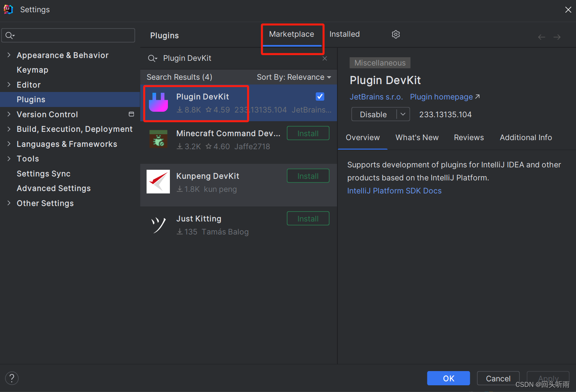576x392 pixels.
Task: Select the Kunpeng DevKit result name
Action: click(x=208, y=176)
